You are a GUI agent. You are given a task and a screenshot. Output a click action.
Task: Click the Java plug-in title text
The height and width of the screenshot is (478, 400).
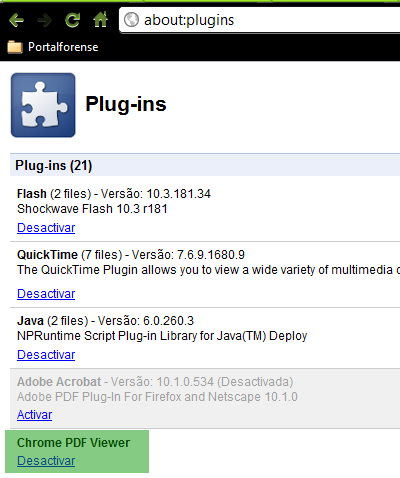pyautogui.click(x=30, y=321)
